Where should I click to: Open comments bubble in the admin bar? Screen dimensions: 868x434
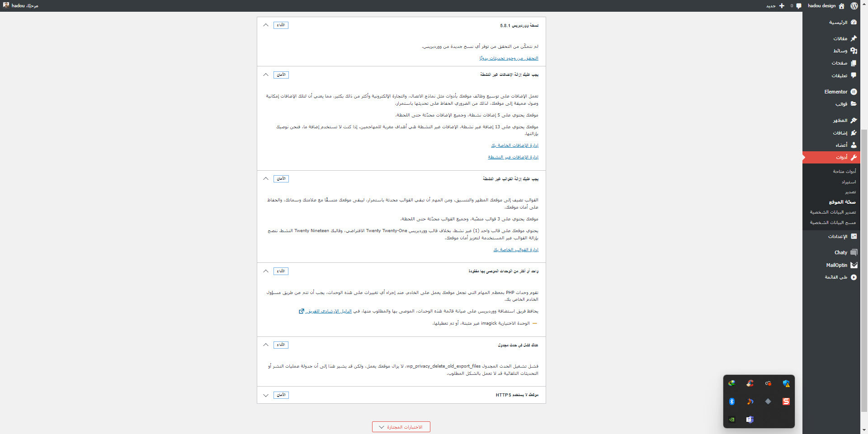pos(799,6)
